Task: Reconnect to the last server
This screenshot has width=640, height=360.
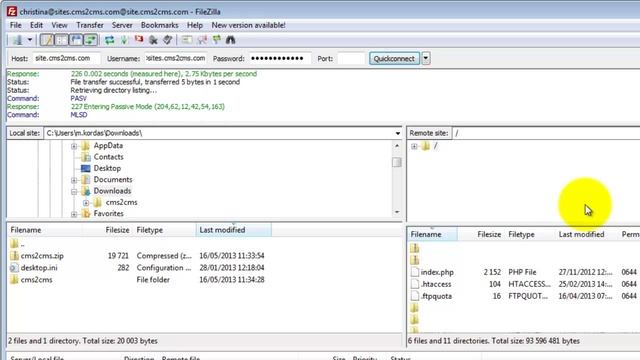Action: click(x=168, y=40)
